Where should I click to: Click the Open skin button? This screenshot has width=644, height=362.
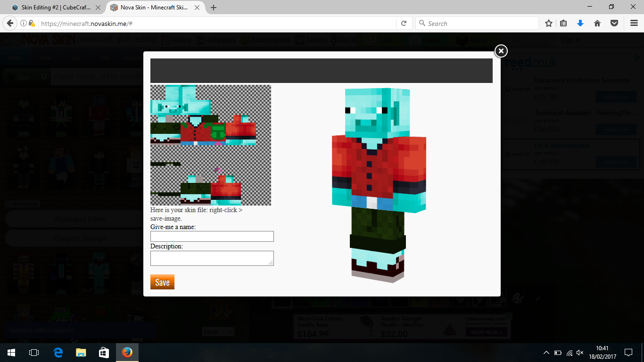(x=19, y=77)
